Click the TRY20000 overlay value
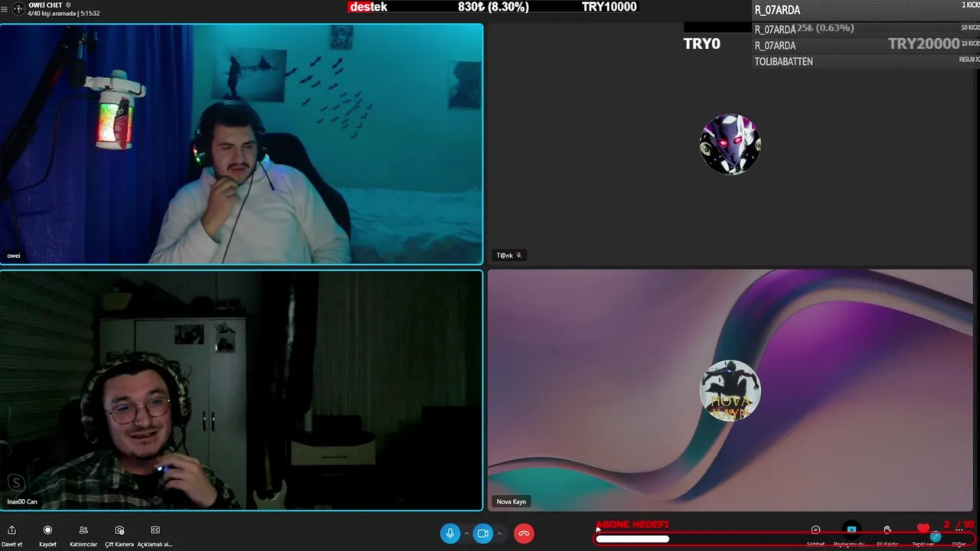980x551 pixels. tap(923, 44)
